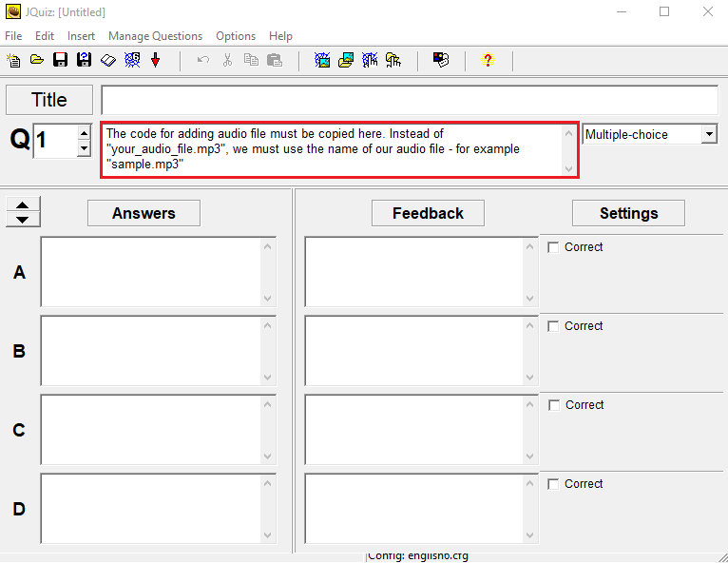Mark answer B as Correct
728x563 pixels.
click(553, 326)
